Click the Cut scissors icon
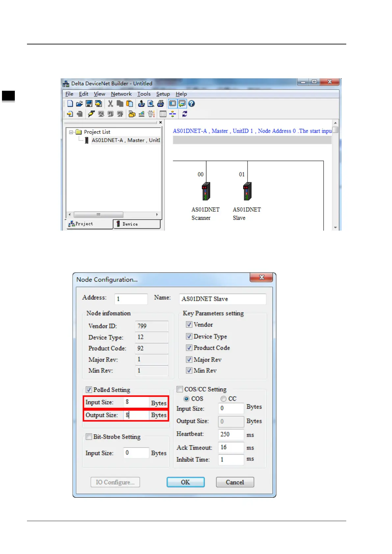The width and height of the screenshot is (392, 554). [110, 104]
